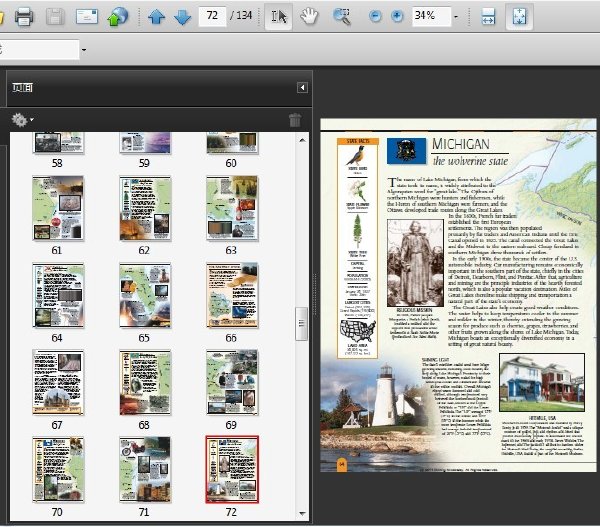
Task: Select page 67 thumbnail
Action: pyautogui.click(x=58, y=382)
